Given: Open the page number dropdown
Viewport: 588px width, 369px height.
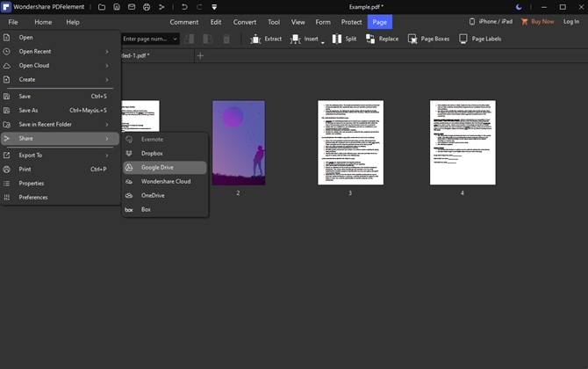Looking at the screenshot, I should 175,39.
